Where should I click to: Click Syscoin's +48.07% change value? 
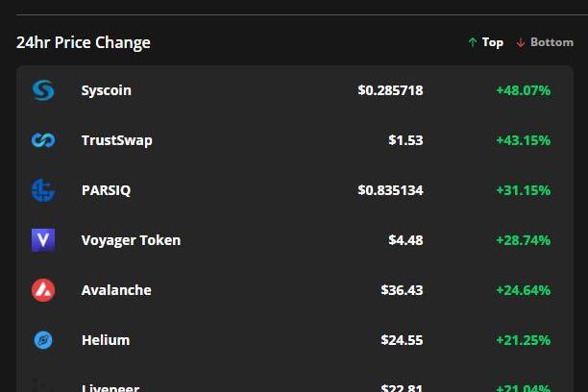(x=523, y=90)
